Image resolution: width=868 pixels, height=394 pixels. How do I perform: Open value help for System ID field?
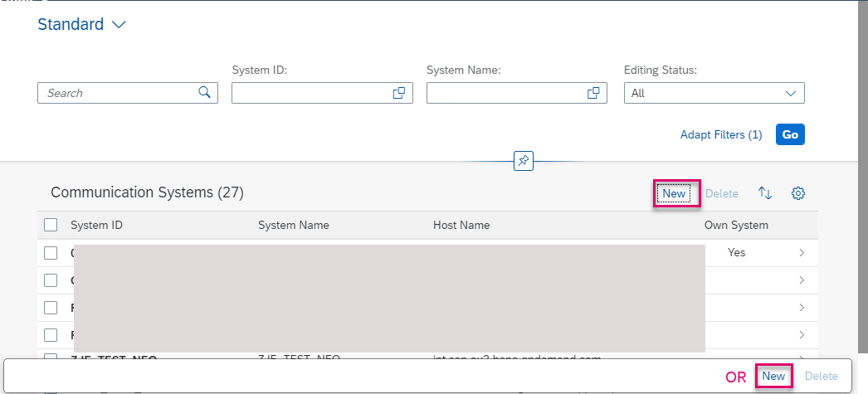click(x=398, y=93)
